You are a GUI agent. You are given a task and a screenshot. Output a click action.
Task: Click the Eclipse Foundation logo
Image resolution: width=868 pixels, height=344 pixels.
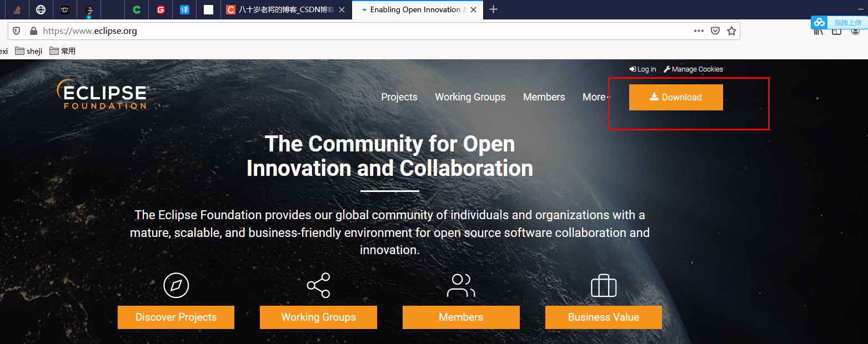tap(103, 94)
